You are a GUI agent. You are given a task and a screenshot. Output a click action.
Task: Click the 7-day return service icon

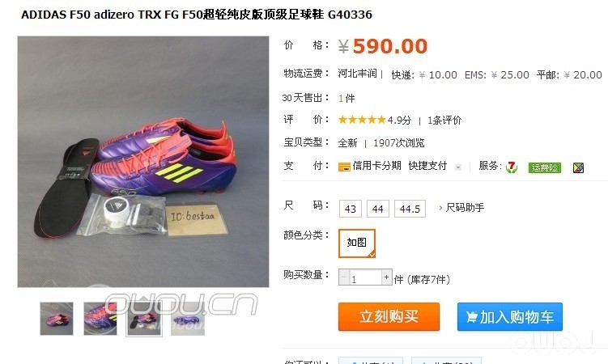(x=512, y=167)
